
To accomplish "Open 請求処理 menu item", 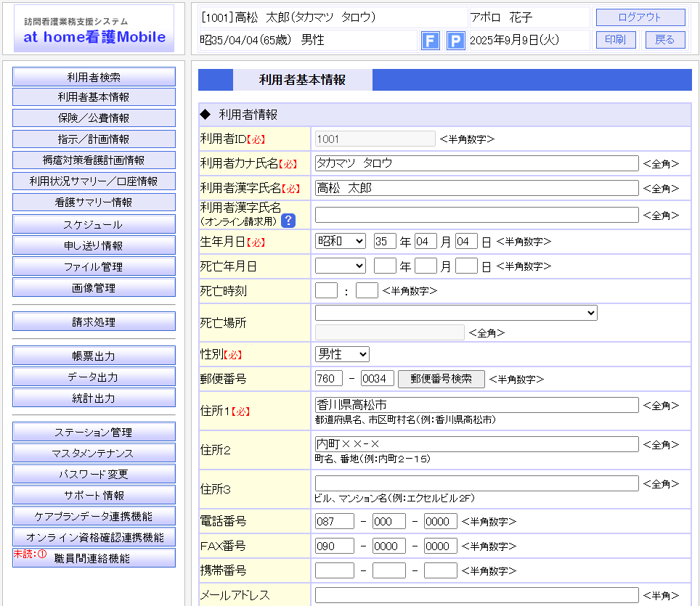I will [x=94, y=322].
